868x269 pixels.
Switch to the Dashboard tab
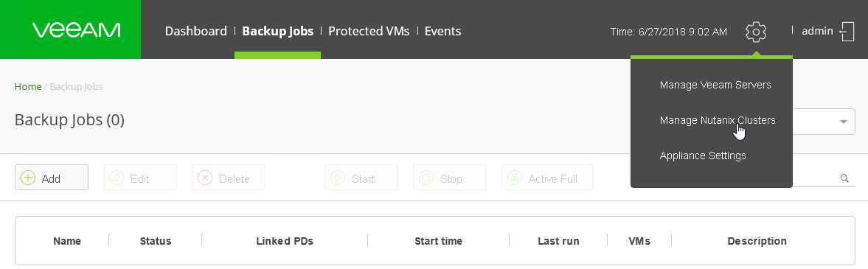point(196,31)
